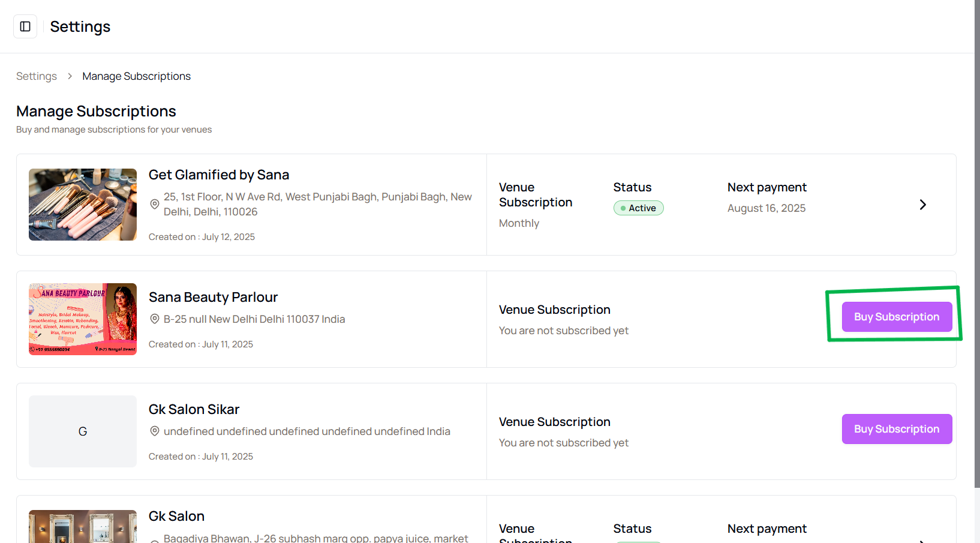Click the Monthly subscription plan text

click(x=519, y=223)
